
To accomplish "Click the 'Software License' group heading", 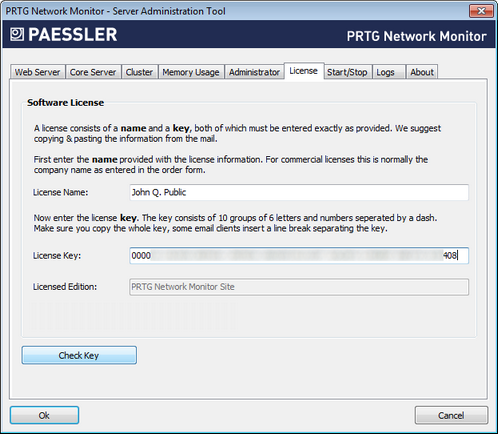I will [66, 103].
